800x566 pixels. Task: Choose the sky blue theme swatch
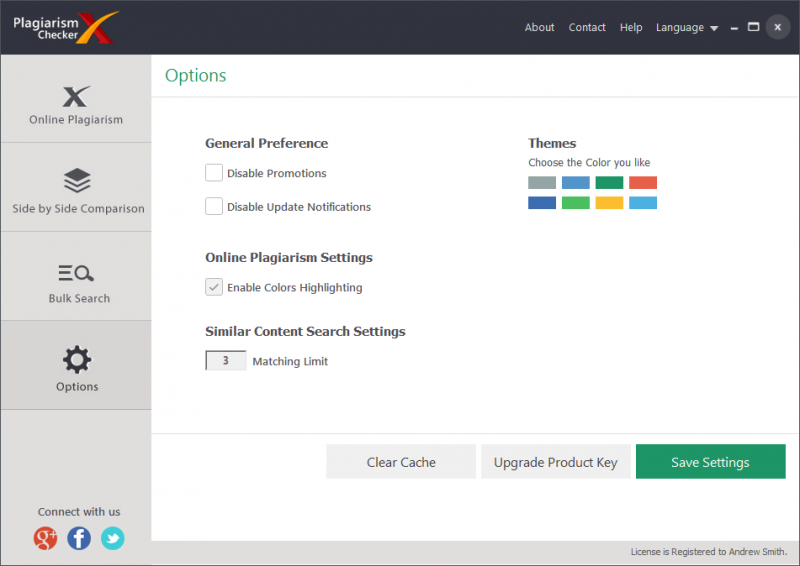pyautogui.click(x=643, y=203)
